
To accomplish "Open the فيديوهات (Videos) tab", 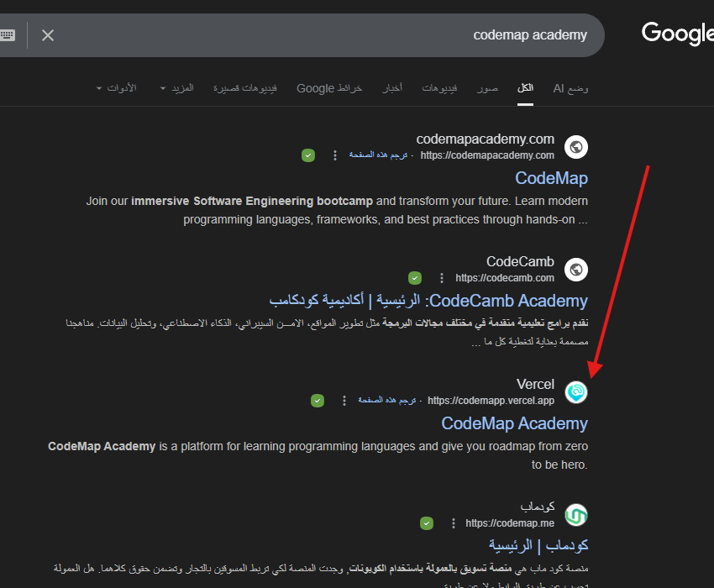I will pyautogui.click(x=439, y=88).
